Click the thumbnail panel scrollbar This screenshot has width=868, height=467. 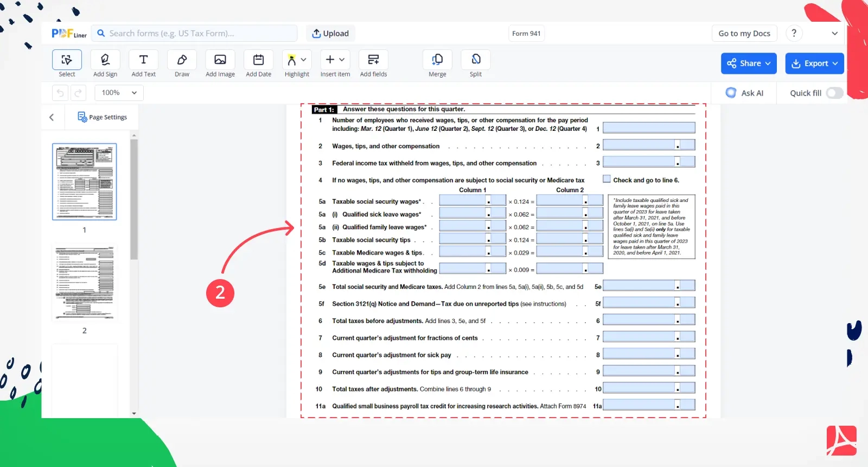point(134,200)
